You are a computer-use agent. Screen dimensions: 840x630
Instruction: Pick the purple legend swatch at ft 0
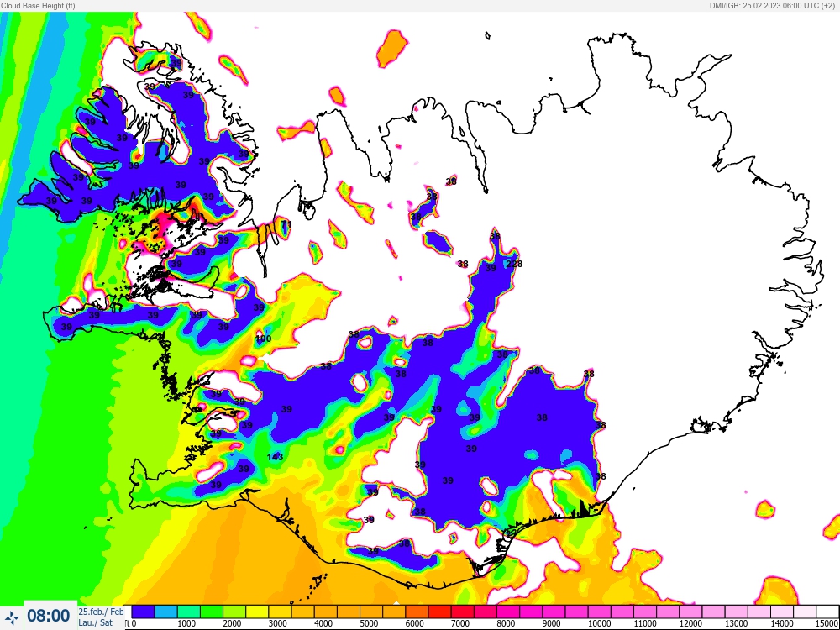tap(143, 612)
